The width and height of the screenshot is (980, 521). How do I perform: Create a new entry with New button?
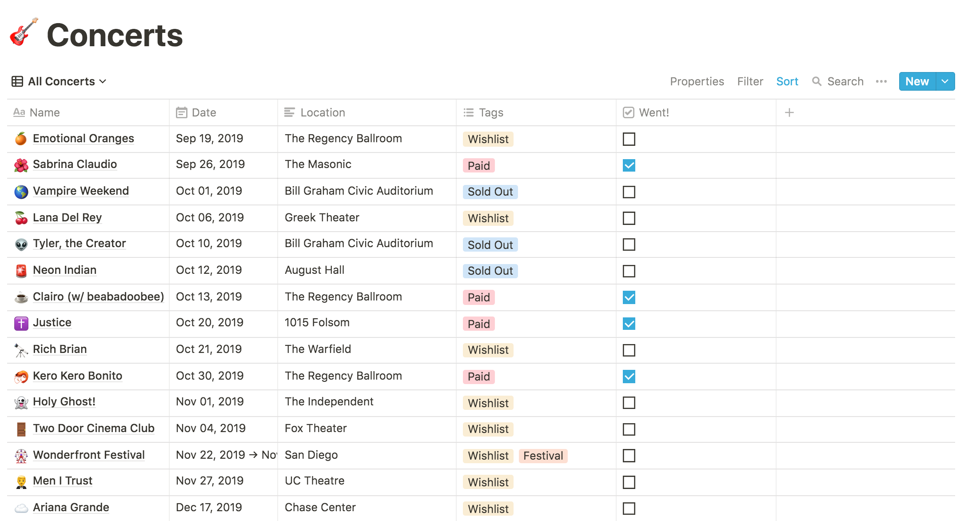click(917, 81)
